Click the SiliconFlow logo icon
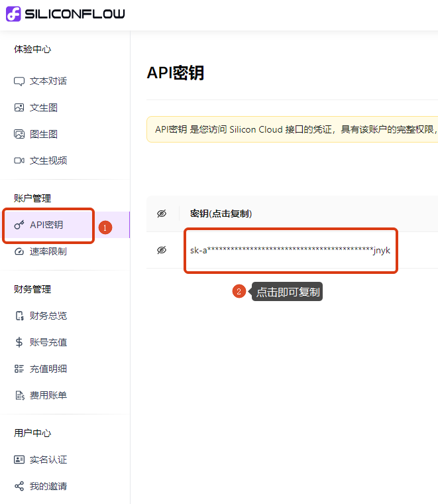Viewport: 438px width, 504px height. pos(13,14)
